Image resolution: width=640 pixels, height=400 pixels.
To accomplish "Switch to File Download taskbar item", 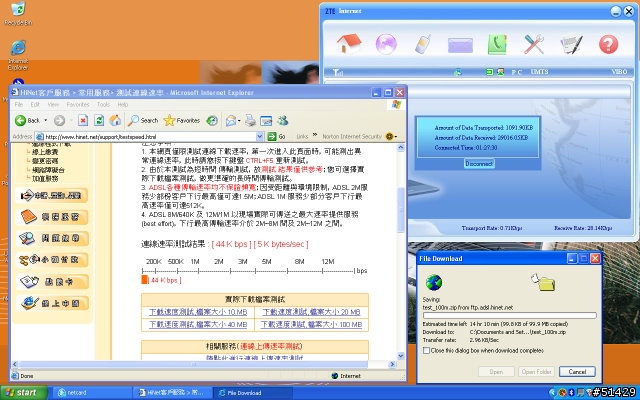I will (x=253, y=393).
